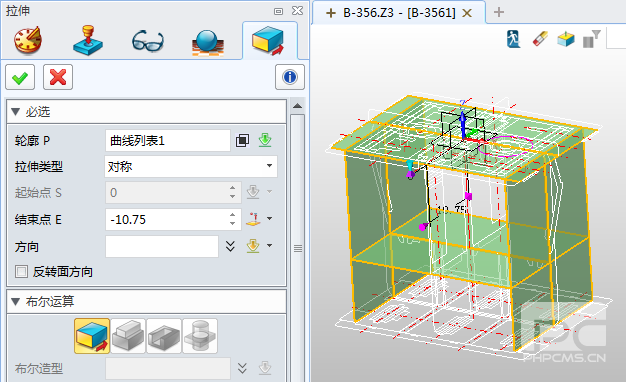Image resolution: width=626 pixels, height=382 pixels.
Task: Choose the intersect boolean operation icon
Action: point(200,336)
